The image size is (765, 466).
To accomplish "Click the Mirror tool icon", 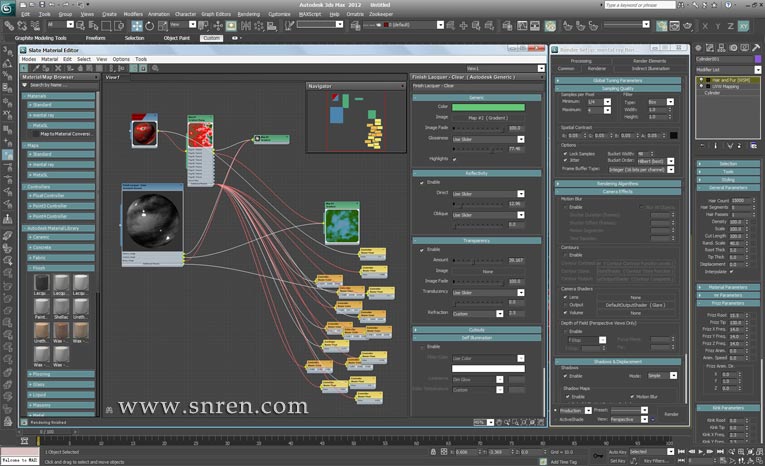I will 246,25.
